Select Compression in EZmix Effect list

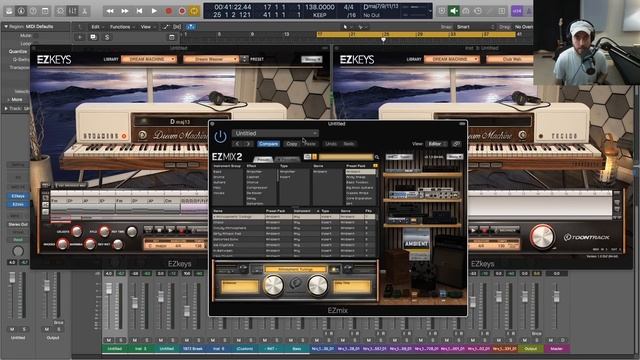pyautogui.click(x=257, y=188)
